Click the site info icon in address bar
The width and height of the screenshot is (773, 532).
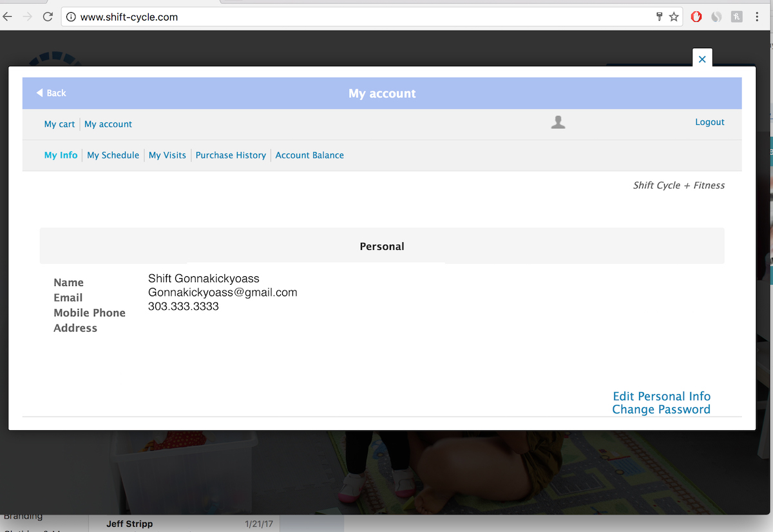(x=71, y=17)
